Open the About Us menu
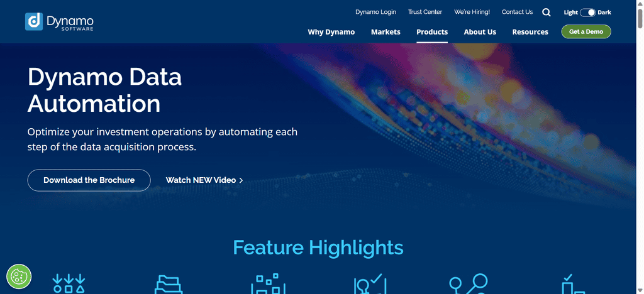 [480, 32]
